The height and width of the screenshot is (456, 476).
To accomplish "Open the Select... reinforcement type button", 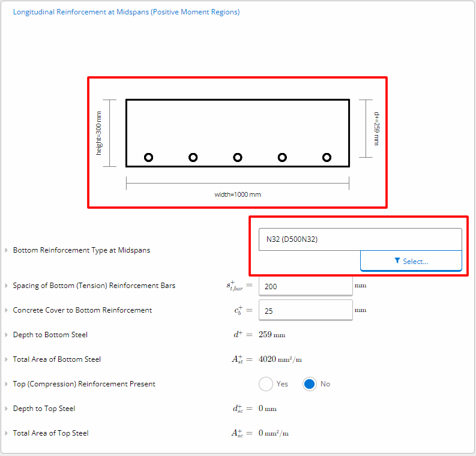I will [x=411, y=261].
